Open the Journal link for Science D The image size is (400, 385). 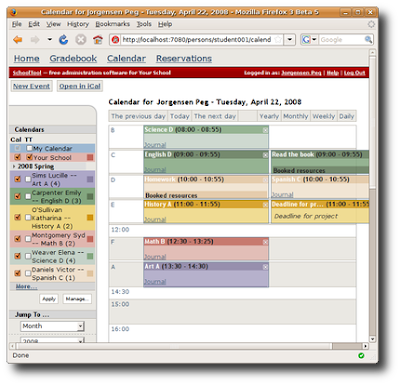tap(155, 145)
